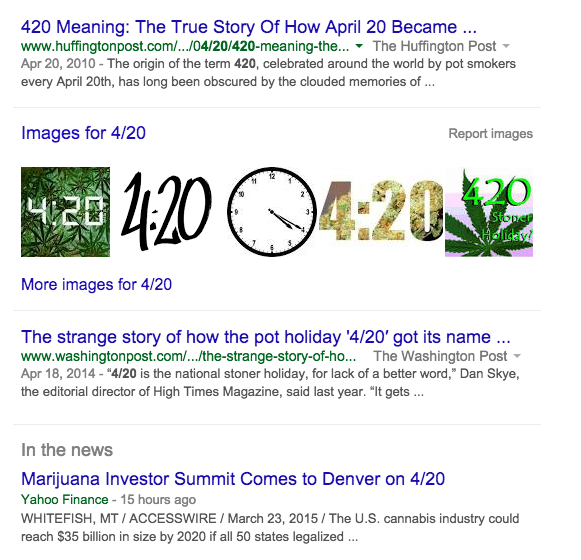Open the analog clock face thumbnail

[x=272, y=212]
